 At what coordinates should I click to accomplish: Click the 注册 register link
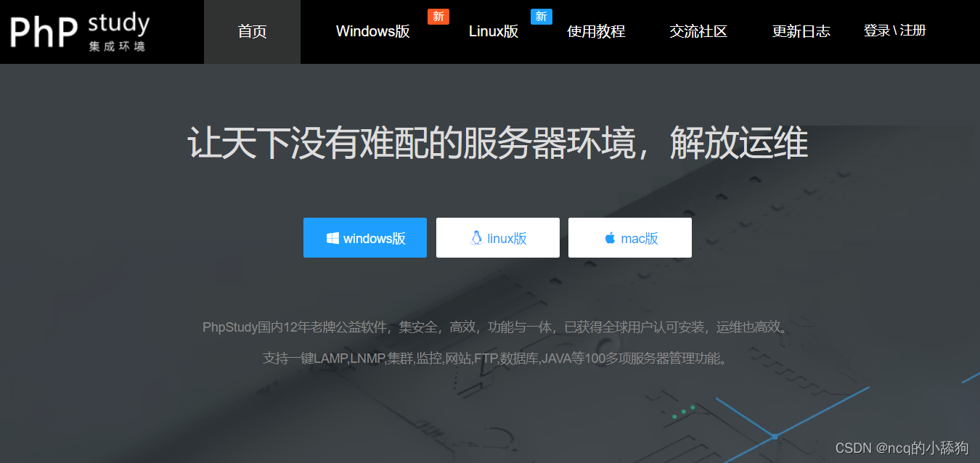pyautogui.click(x=913, y=30)
